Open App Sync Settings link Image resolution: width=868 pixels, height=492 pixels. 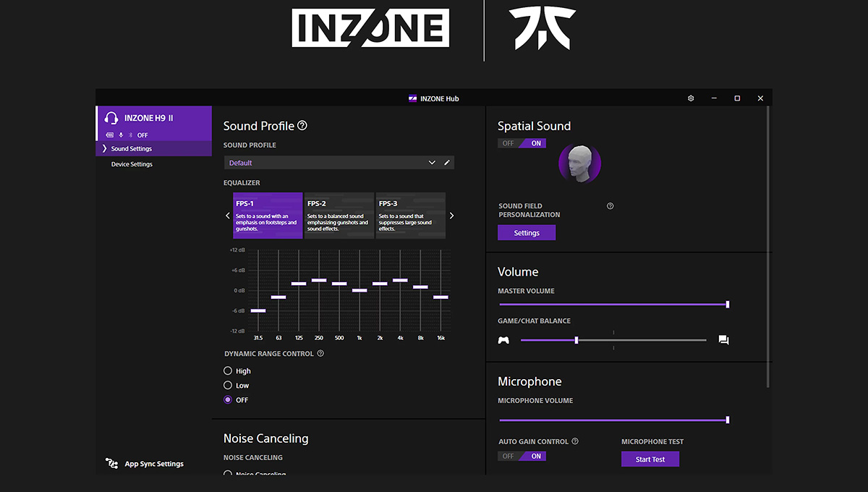coord(154,464)
